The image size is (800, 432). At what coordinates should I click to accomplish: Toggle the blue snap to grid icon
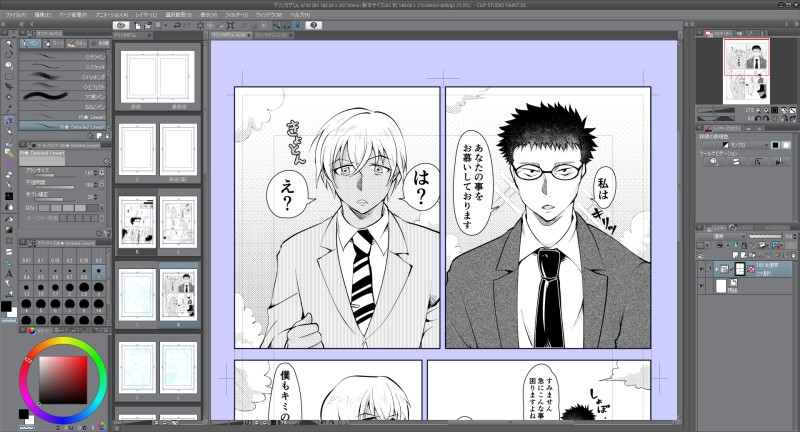click(x=297, y=25)
